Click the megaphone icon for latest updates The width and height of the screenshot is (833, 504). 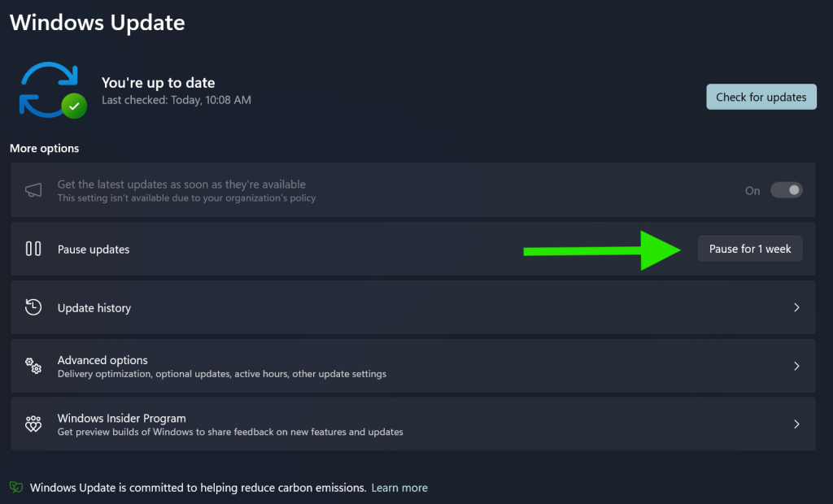pyautogui.click(x=33, y=190)
